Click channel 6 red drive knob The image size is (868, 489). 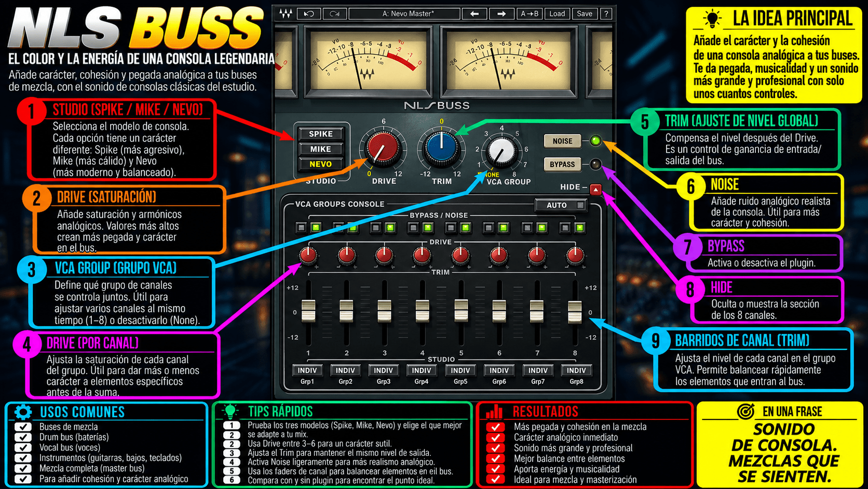(x=499, y=255)
